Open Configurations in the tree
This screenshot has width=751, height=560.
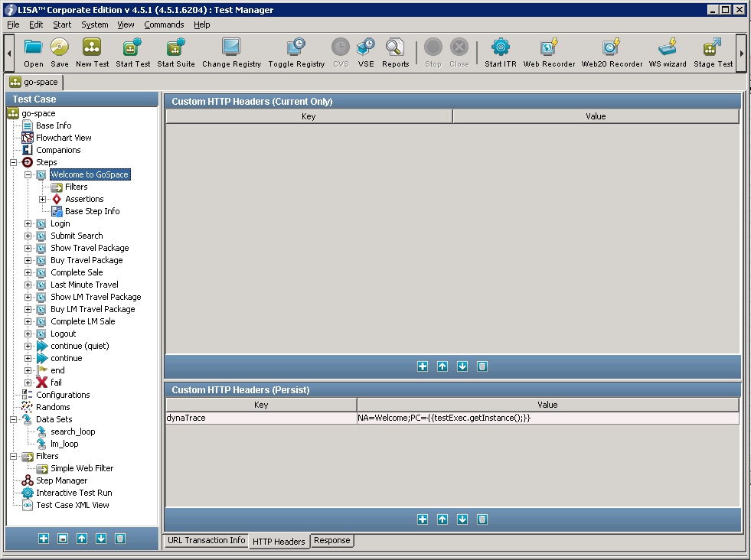pos(63,395)
